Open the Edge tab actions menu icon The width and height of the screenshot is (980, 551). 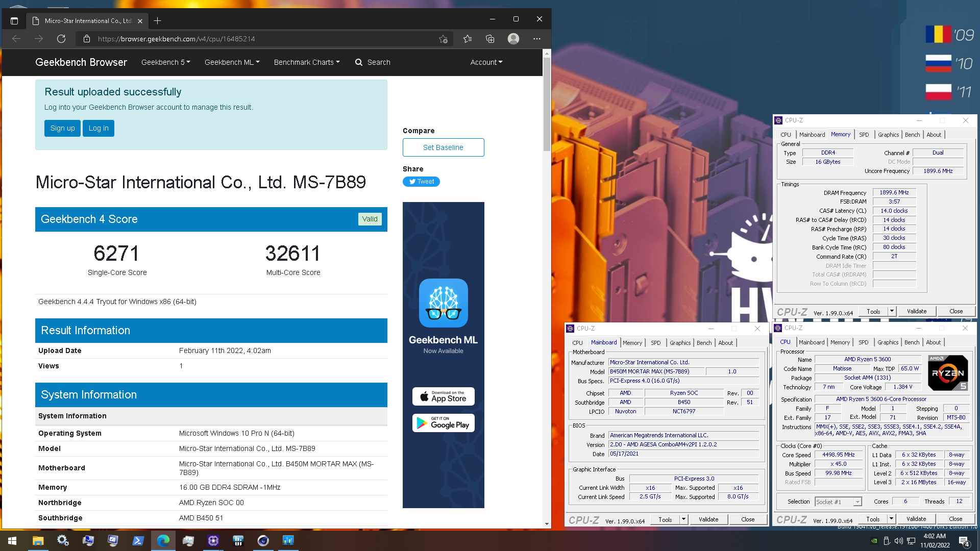click(x=14, y=21)
